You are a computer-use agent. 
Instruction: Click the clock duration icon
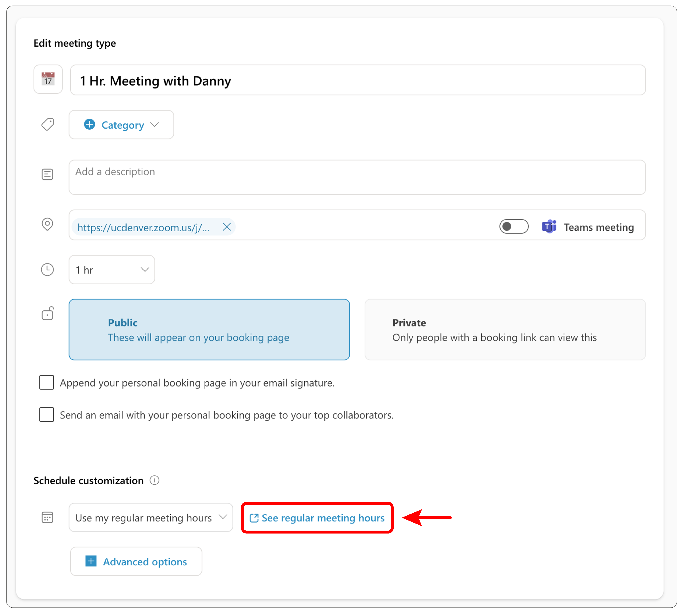47,269
